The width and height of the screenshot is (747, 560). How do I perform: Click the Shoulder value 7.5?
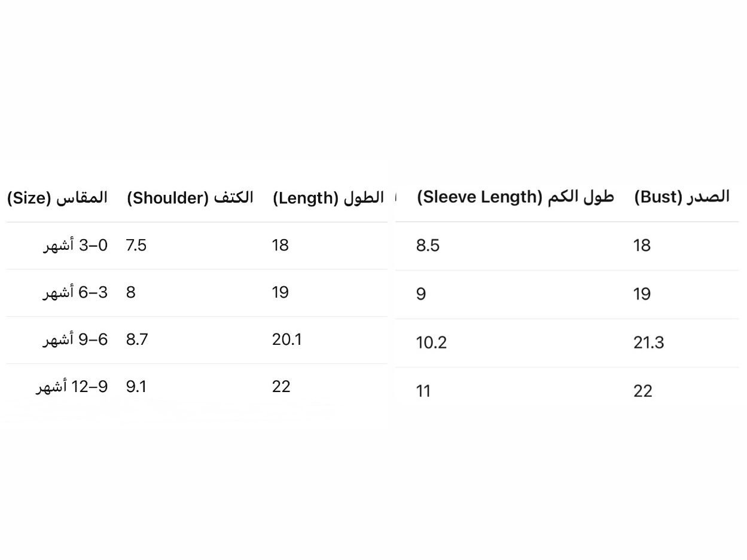[136, 246]
